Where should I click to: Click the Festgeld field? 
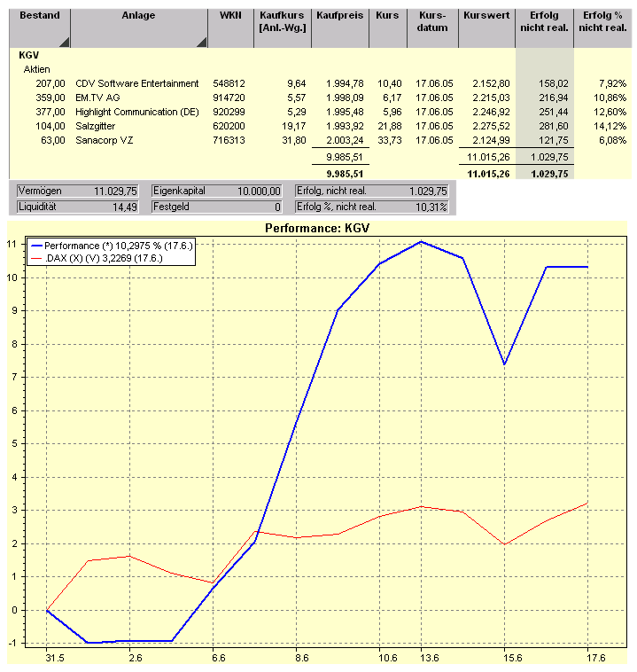[217, 207]
